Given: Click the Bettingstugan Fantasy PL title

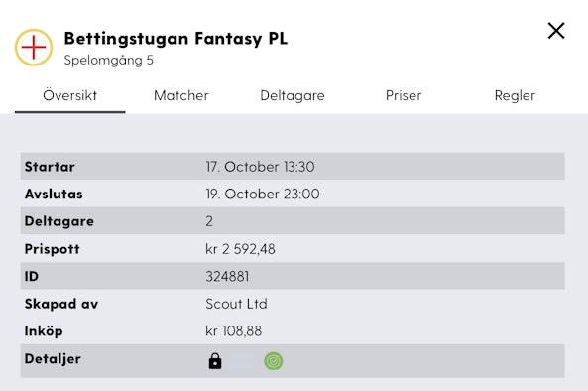Looking at the screenshot, I should (176, 39).
